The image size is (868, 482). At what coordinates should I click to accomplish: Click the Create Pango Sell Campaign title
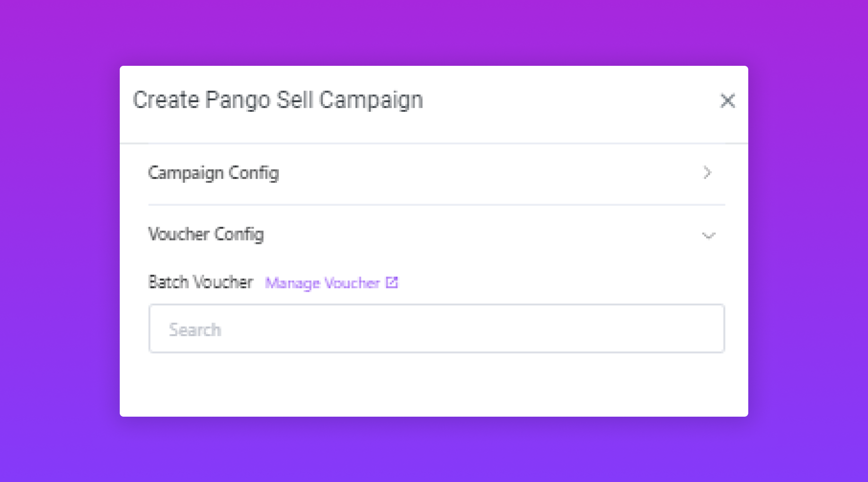click(x=278, y=100)
